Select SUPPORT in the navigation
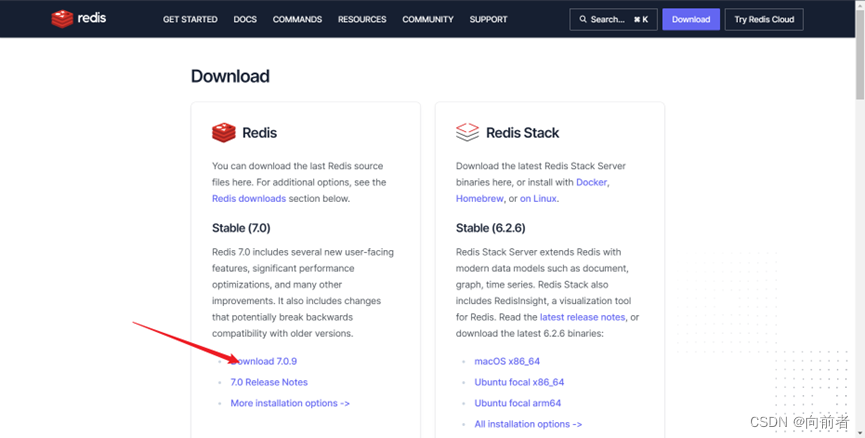 click(x=488, y=19)
